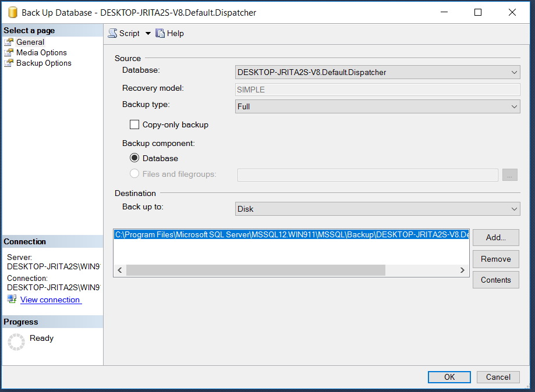Select the General page
The height and width of the screenshot is (392, 535).
pos(30,42)
